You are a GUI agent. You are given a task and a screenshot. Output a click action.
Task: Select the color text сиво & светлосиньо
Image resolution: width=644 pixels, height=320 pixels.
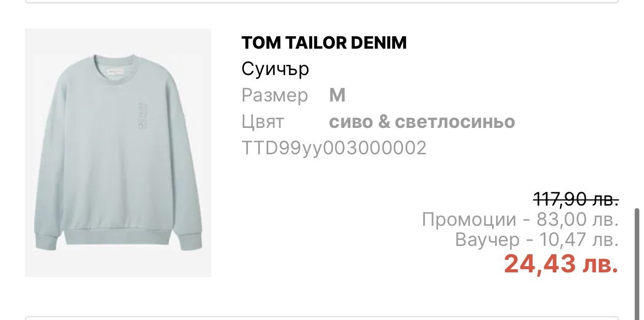(422, 122)
